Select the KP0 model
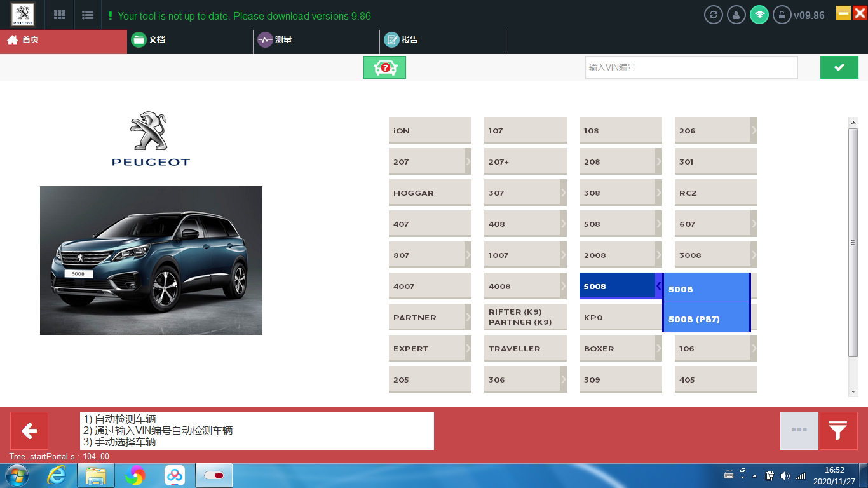The height and width of the screenshot is (488, 868). coord(621,317)
